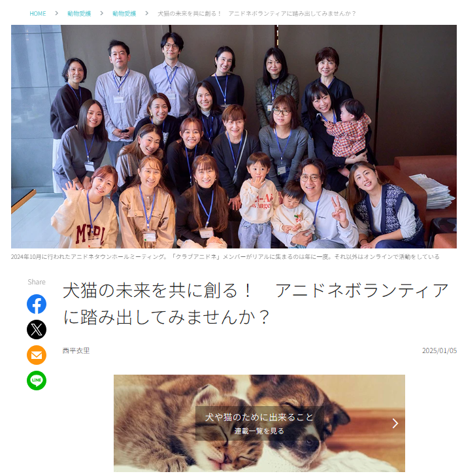Open the 動物愛護 breadcrumb directly after HOME
The height and width of the screenshot is (476, 462).
79,13
